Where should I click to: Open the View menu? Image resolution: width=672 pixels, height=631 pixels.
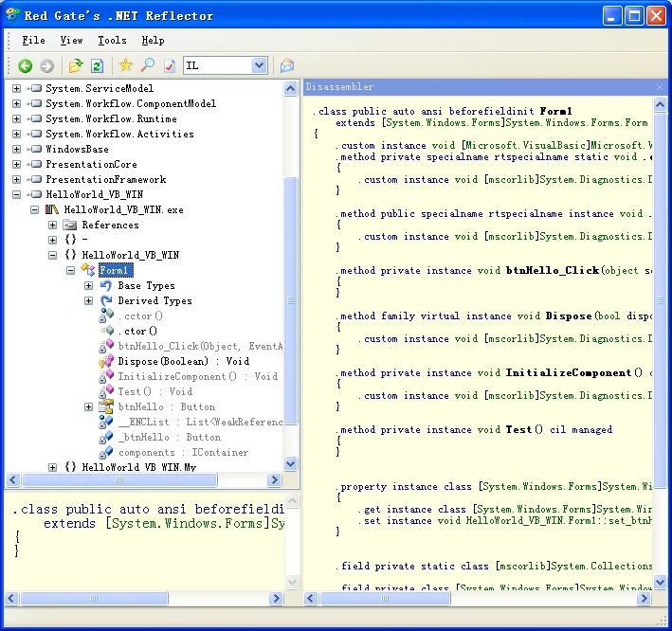click(x=71, y=41)
